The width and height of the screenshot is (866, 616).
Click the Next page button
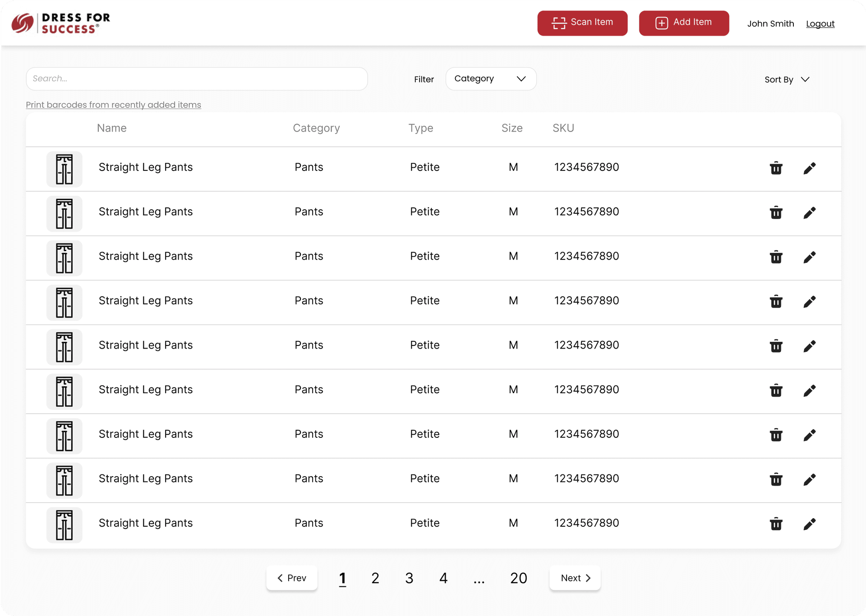[x=575, y=578]
